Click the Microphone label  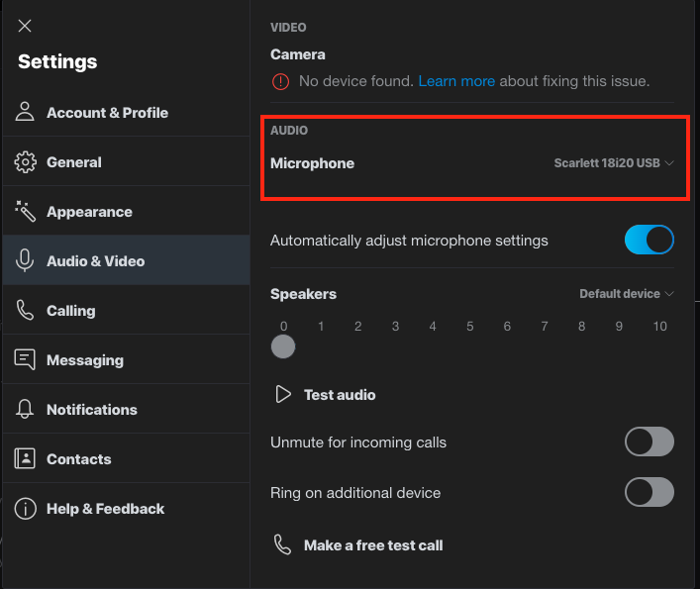[x=312, y=163]
